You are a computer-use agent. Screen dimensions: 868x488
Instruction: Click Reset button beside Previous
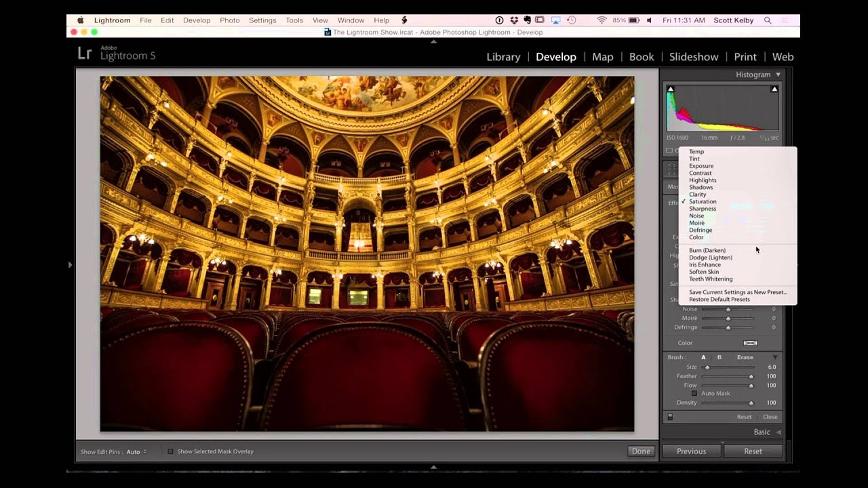click(x=753, y=451)
